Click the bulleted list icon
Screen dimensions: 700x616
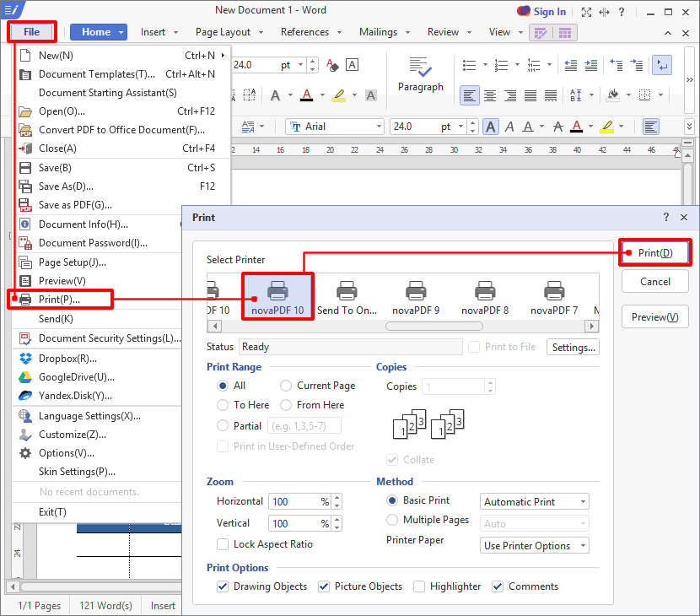pos(469,65)
